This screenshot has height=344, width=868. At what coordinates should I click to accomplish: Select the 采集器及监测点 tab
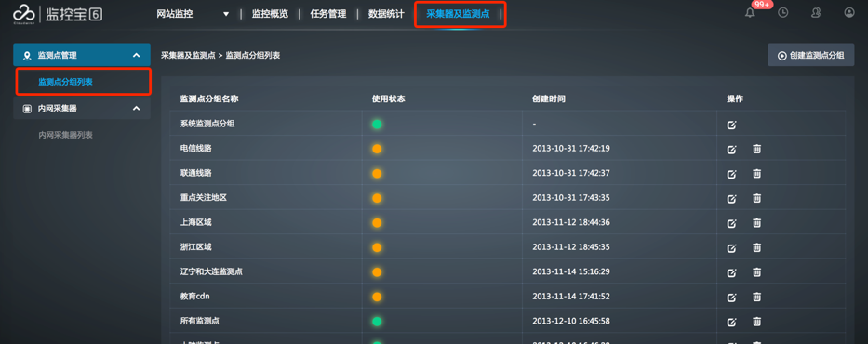pos(458,14)
